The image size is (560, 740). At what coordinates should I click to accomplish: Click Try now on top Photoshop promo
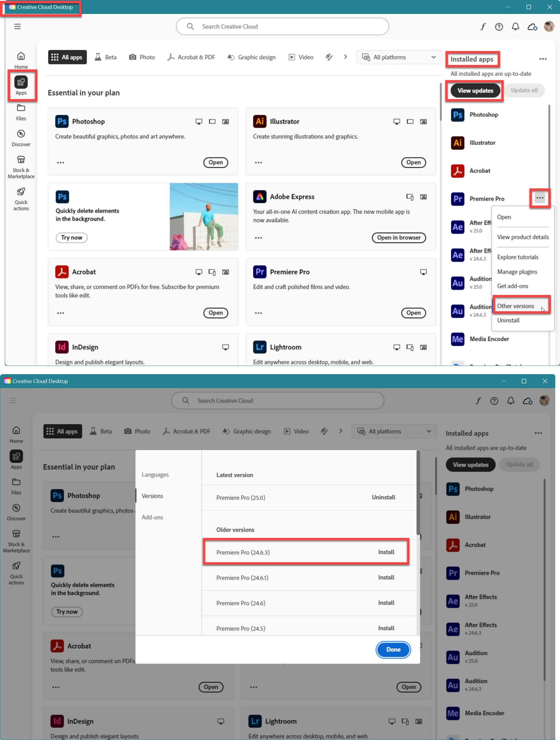pyautogui.click(x=71, y=238)
